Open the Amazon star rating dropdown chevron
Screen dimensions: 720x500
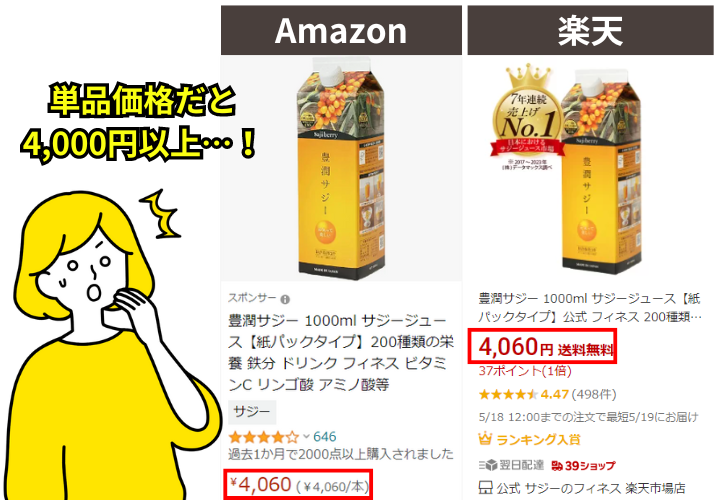tap(306, 436)
